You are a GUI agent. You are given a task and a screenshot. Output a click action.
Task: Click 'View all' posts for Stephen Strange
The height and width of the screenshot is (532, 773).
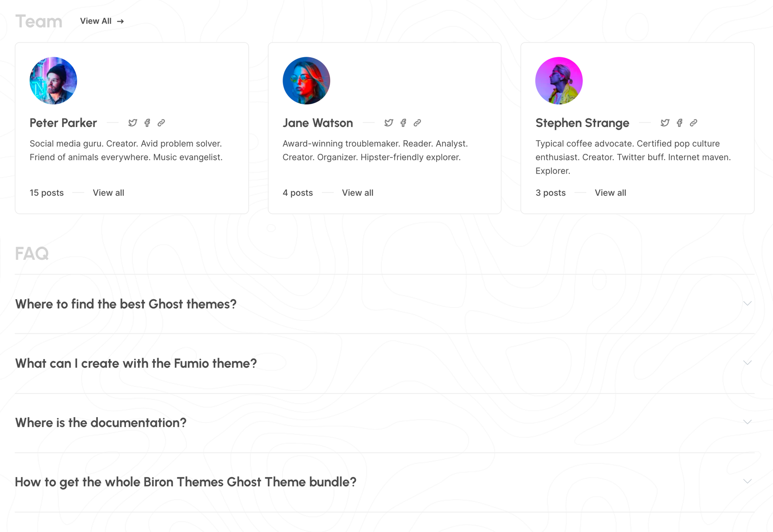coord(610,192)
